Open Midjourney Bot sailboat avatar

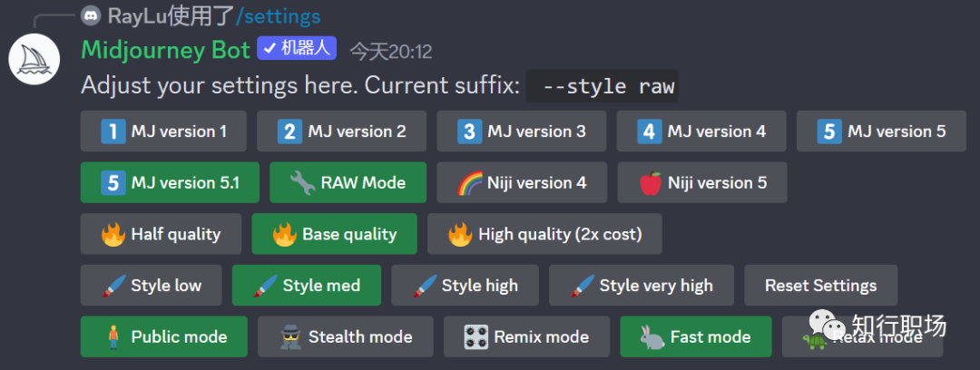pyautogui.click(x=34, y=59)
